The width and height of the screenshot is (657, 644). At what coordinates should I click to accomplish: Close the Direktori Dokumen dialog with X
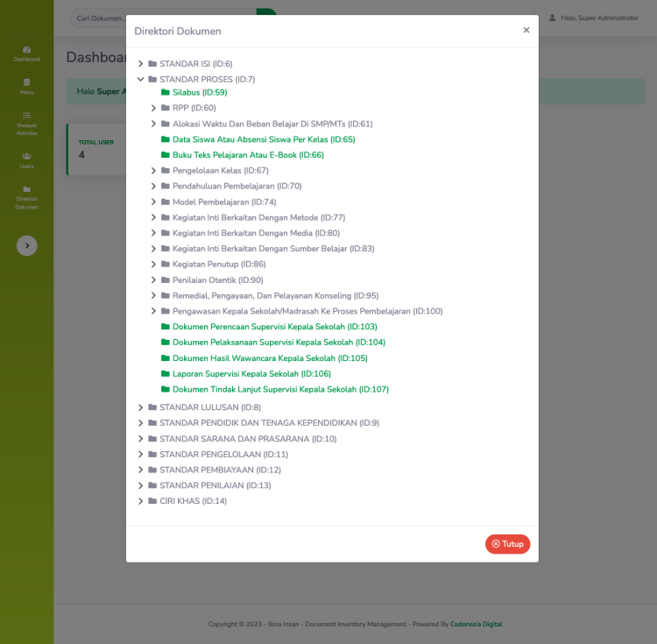[x=526, y=30]
